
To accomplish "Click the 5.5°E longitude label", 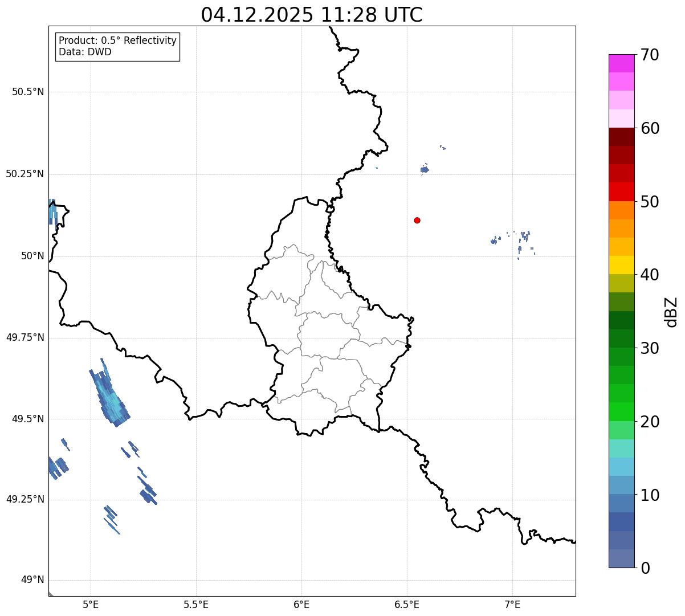I will pyautogui.click(x=196, y=605).
